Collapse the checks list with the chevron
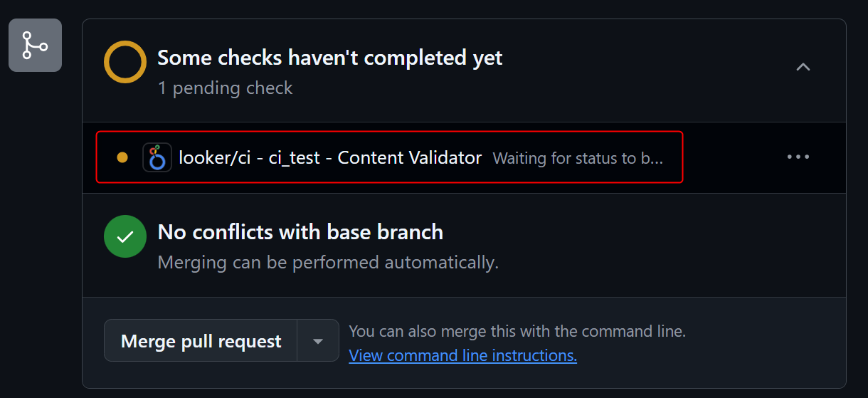The height and width of the screenshot is (398, 868). (x=803, y=67)
